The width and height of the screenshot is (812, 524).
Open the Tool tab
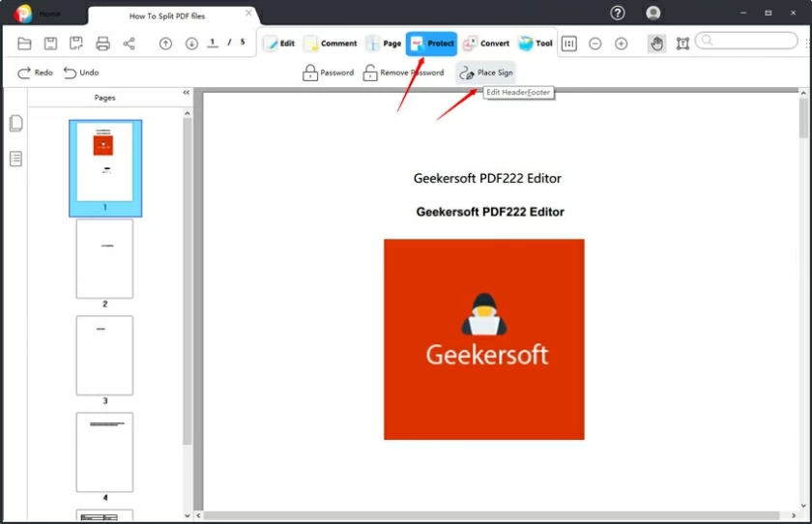click(536, 44)
